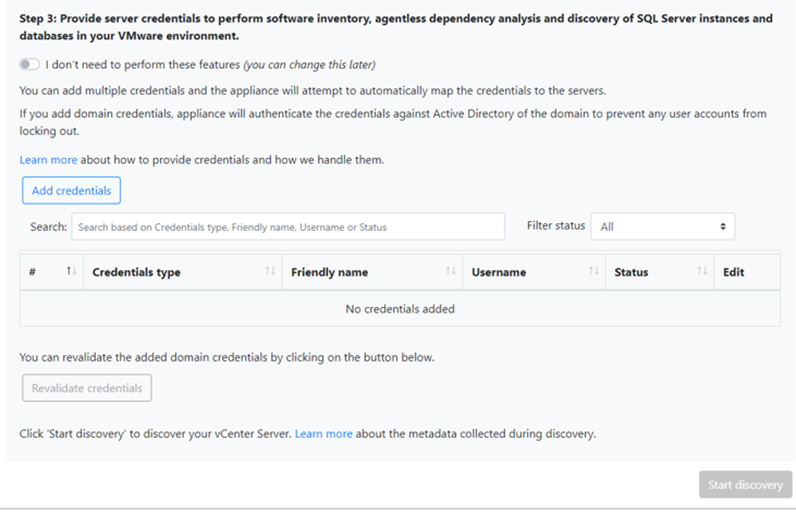
Task: Click the Add credentials button
Action: (x=71, y=190)
